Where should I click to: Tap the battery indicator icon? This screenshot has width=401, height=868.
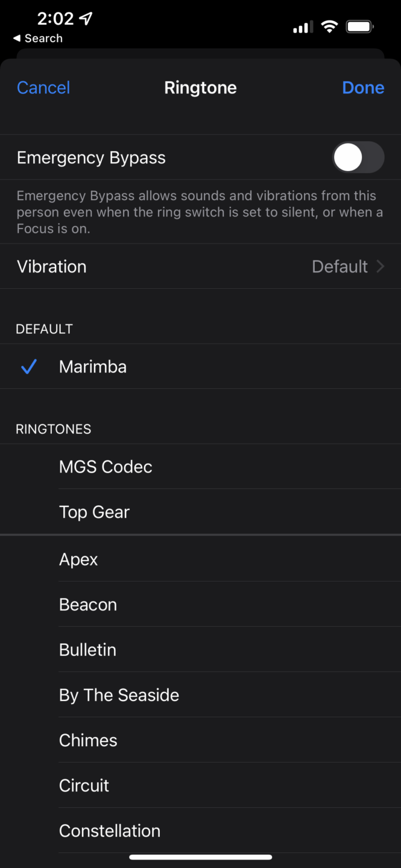359,27
